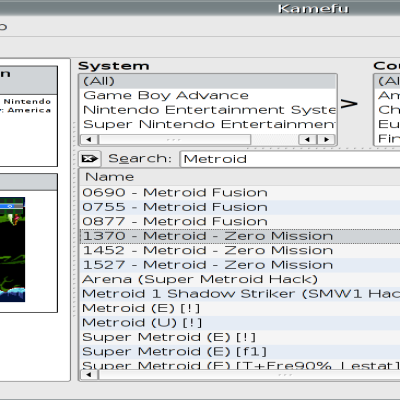Select 1452 - Metroid - Zero Mission
The image size is (400, 400).
[240, 250]
